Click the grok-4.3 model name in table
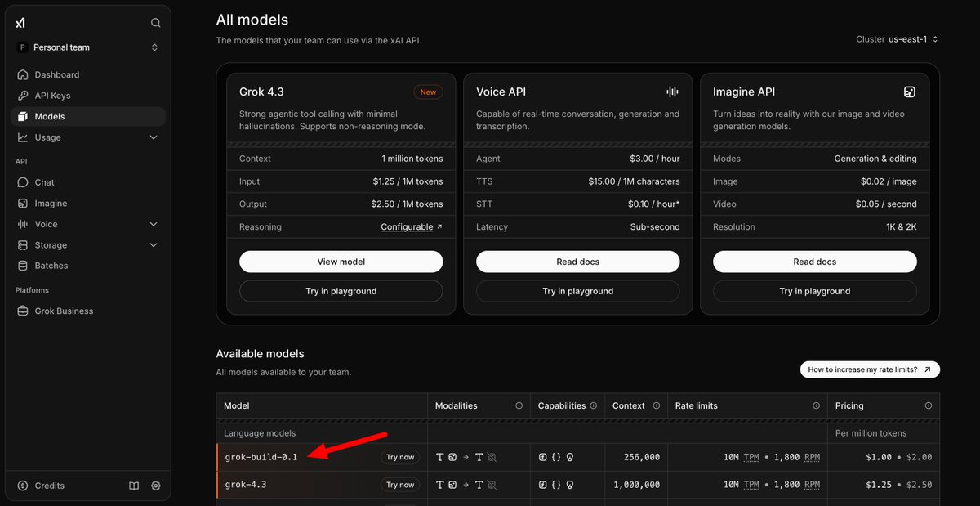This screenshot has width=980, height=506. click(x=246, y=485)
